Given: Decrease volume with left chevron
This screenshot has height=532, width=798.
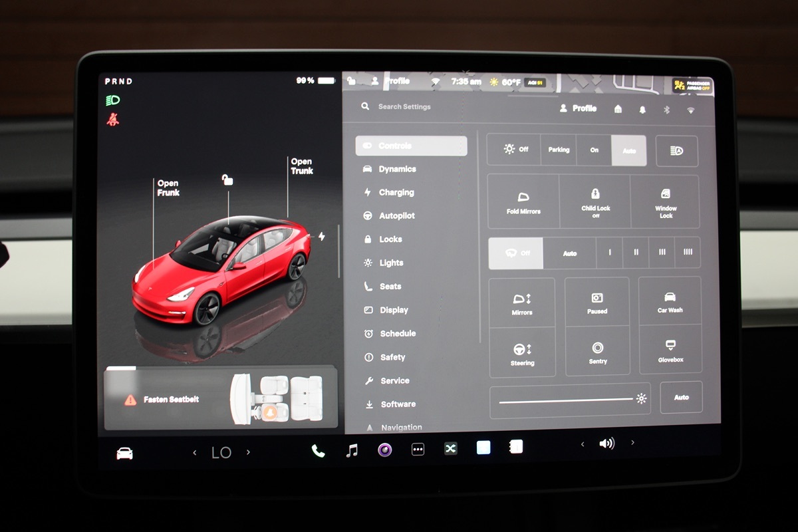Looking at the screenshot, I should pyautogui.click(x=583, y=444).
